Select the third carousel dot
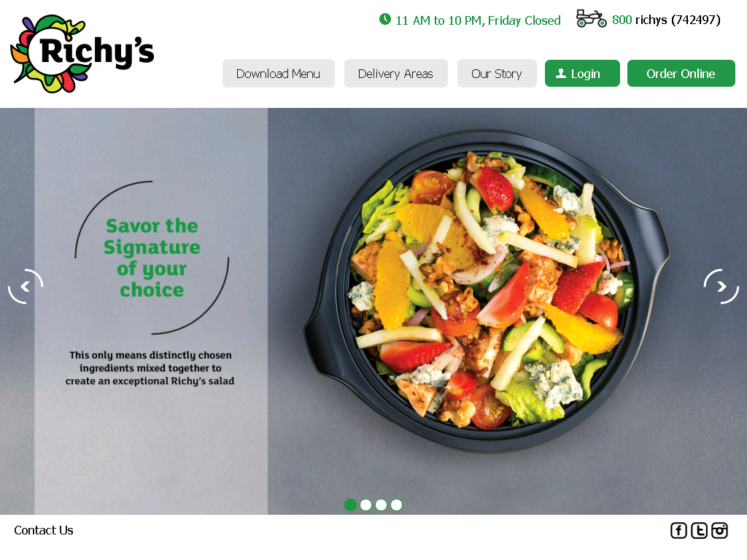The image size is (747, 560). click(381, 505)
